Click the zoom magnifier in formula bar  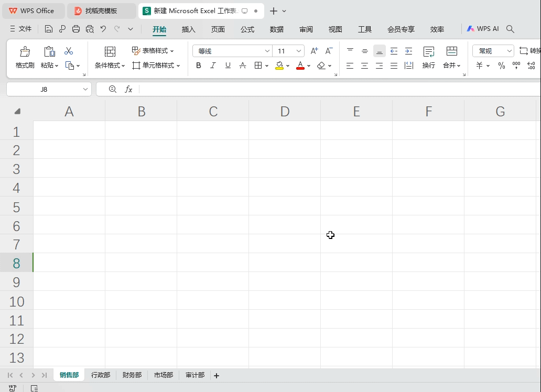pyautogui.click(x=113, y=89)
